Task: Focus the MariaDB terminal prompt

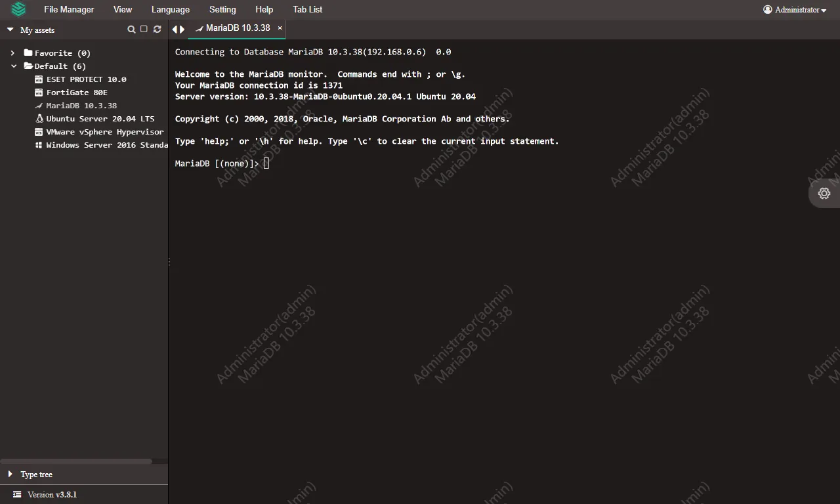Action: click(x=266, y=163)
